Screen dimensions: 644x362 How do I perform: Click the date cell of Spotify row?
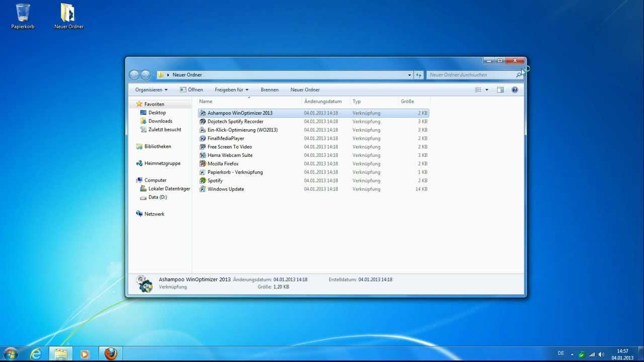pyautogui.click(x=321, y=180)
